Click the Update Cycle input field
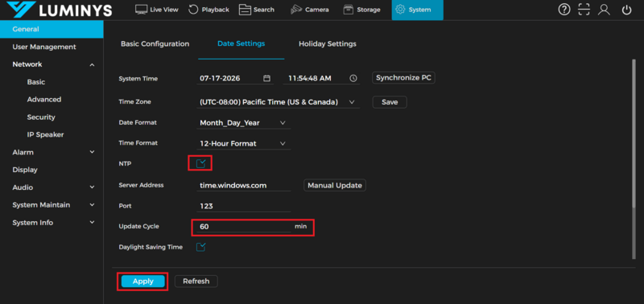The image size is (644, 304). [x=244, y=226]
